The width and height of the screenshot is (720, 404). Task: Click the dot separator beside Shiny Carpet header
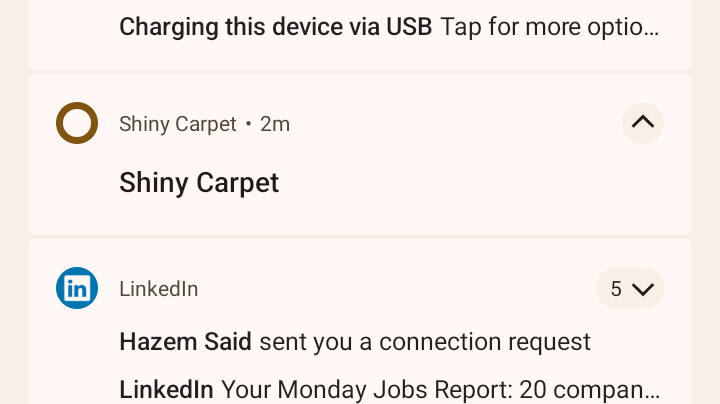(x=248, y=124)
